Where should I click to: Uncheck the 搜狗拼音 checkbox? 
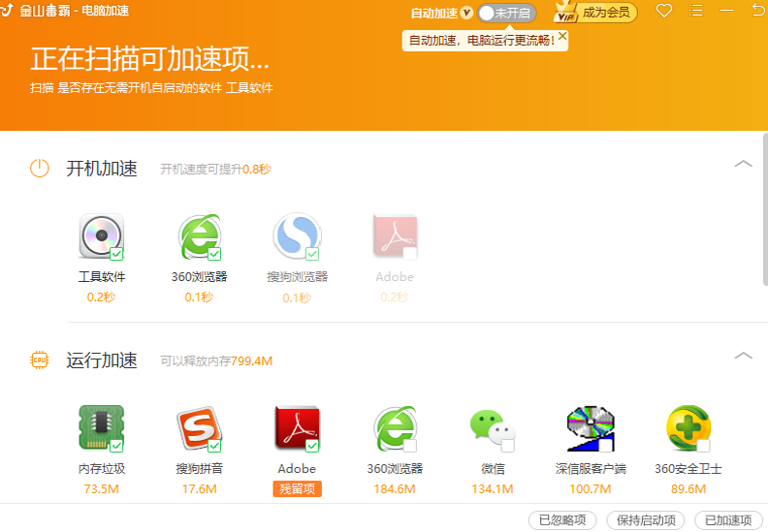214,446
